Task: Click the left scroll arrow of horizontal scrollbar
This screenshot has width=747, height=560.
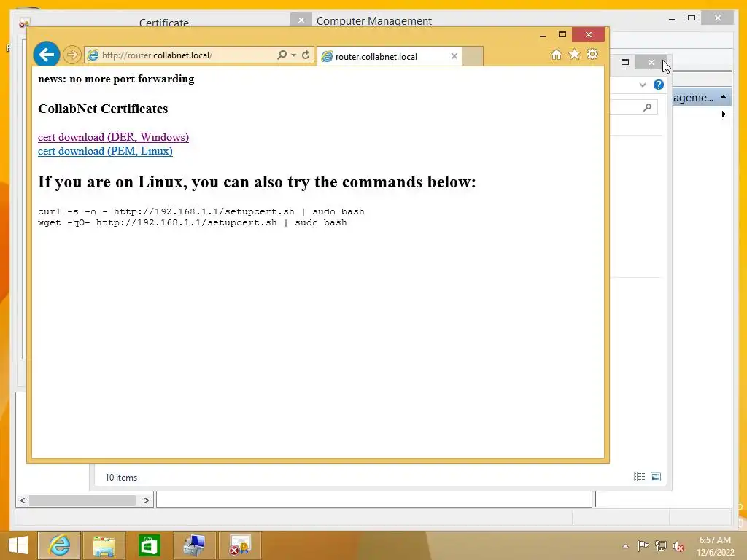Action: (x=23, y=500)
